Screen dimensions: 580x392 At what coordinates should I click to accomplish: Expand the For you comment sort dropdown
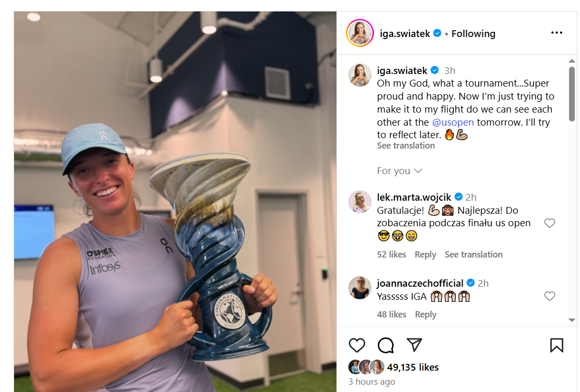[400, 171]
